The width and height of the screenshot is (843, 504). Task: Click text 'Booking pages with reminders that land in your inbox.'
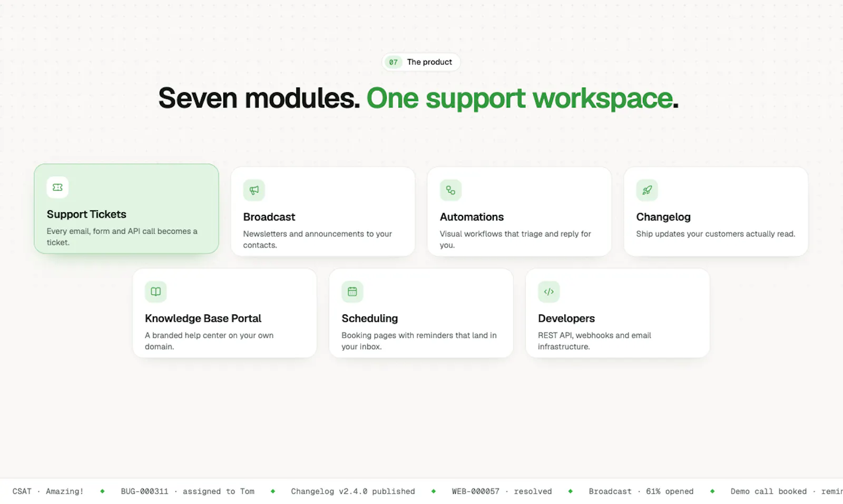(x=419, y=341)
